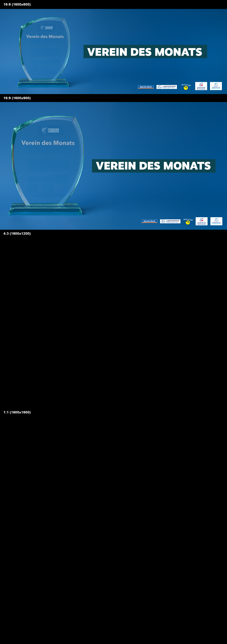The image size is (227, 644).
Task: Click the Landessportbund Rheinland-Pfalz logo in the 16:6 banner
Action: pyautogui.click(x=167, y=87)
